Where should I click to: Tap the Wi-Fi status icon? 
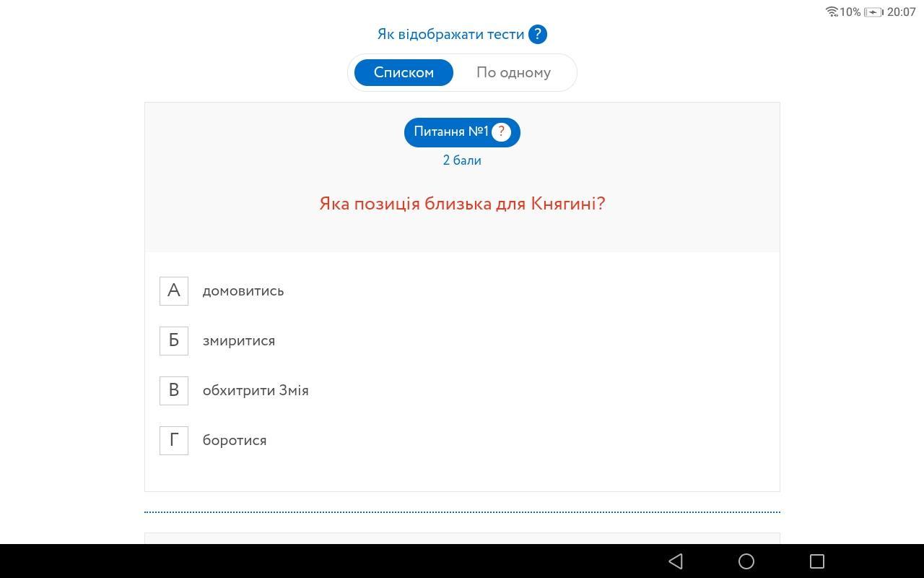(x=832, y=12)
